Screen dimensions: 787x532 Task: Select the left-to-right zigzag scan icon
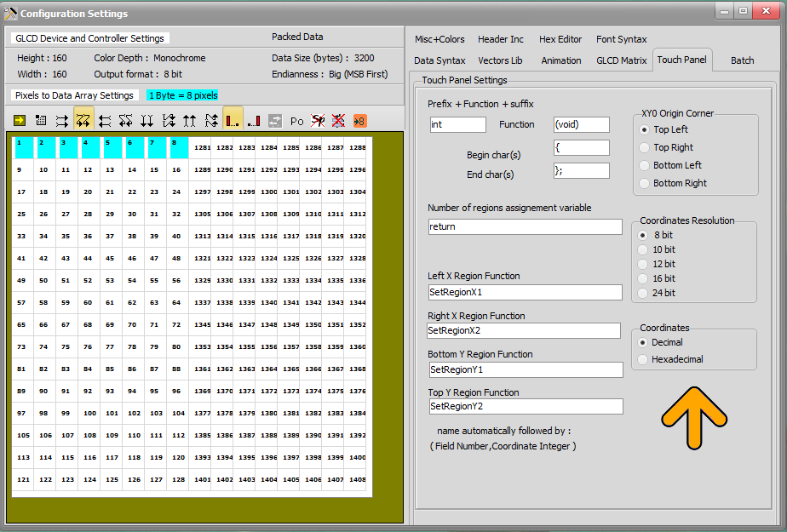click(x=83, y=120)
